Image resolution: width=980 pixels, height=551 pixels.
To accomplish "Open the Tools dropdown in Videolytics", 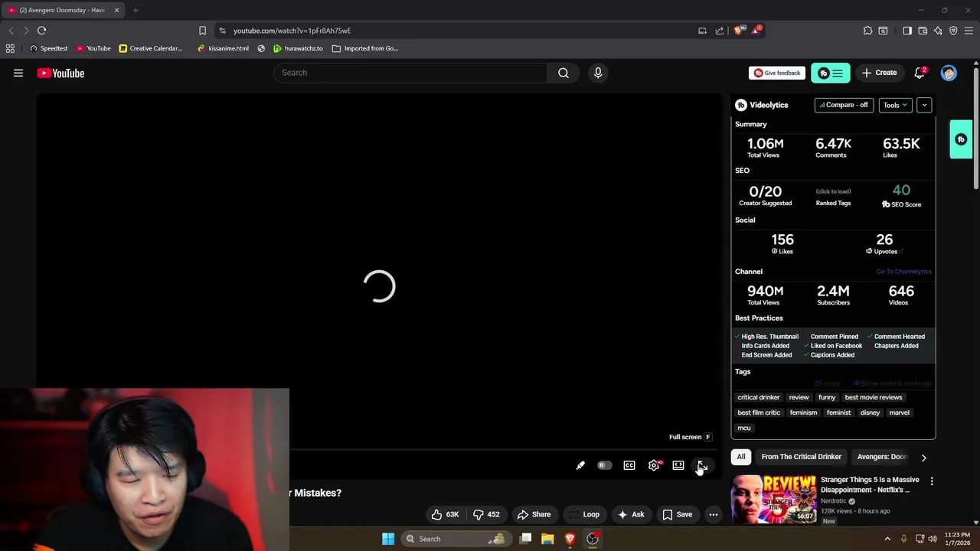I will pyautogui.click(x=895, y=105).
